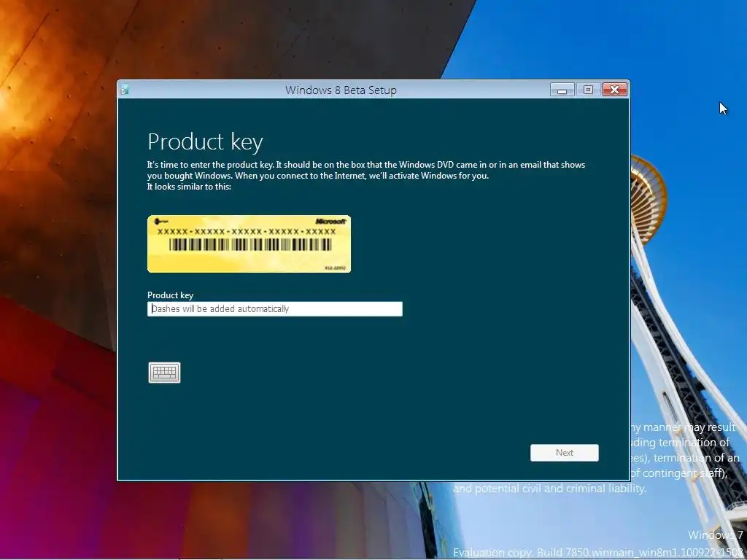Click the sample product key sticker image
Viewport: 747px width, 560px height.
click(x=249, y=244)
